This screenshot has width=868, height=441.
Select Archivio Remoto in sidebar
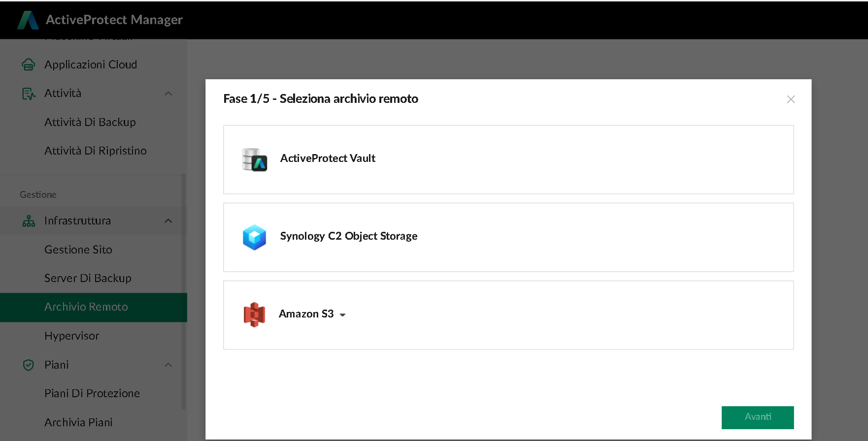coord(86,307)
